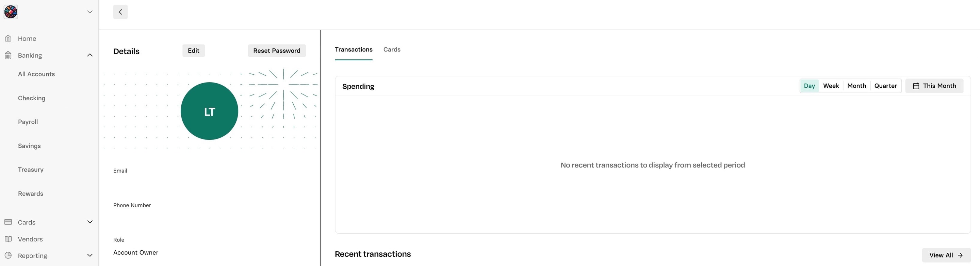This screenshot has width=980, height=266.
Task: Click the Home house icon
Action: tap(8, 38)
